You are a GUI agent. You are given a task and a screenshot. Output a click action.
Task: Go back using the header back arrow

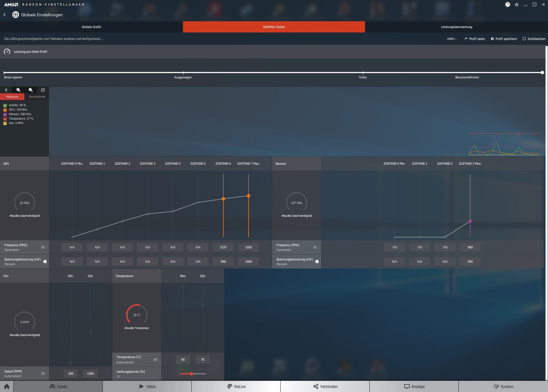click(x=4, y=15)
